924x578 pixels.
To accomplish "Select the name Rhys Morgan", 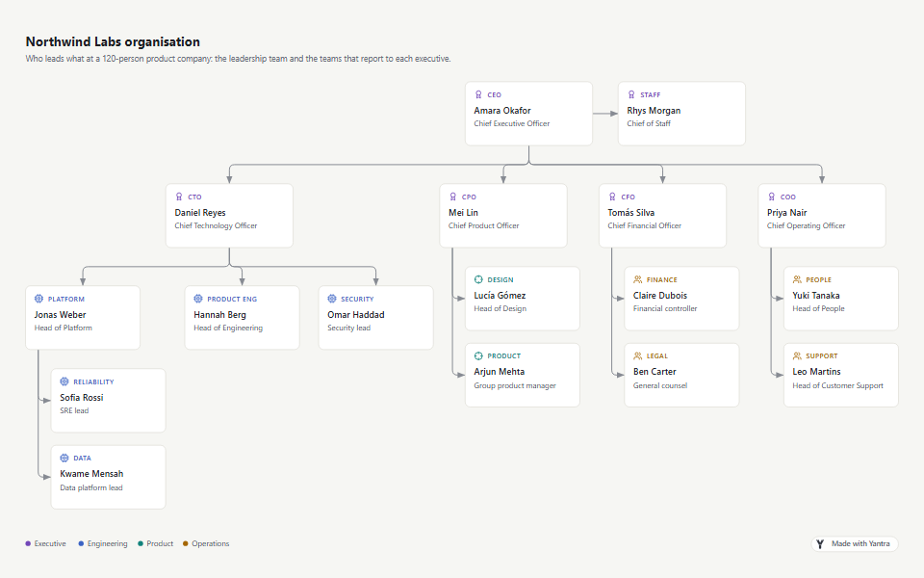I will pyautogui.click(x=654, y=110).
